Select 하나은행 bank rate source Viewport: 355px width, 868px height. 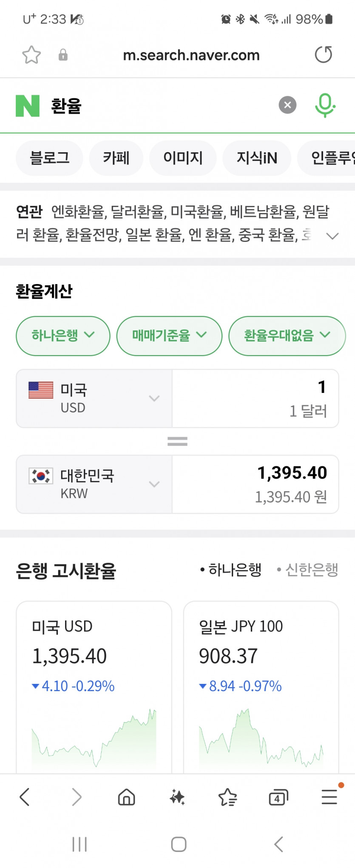click(x=231, y=569)
